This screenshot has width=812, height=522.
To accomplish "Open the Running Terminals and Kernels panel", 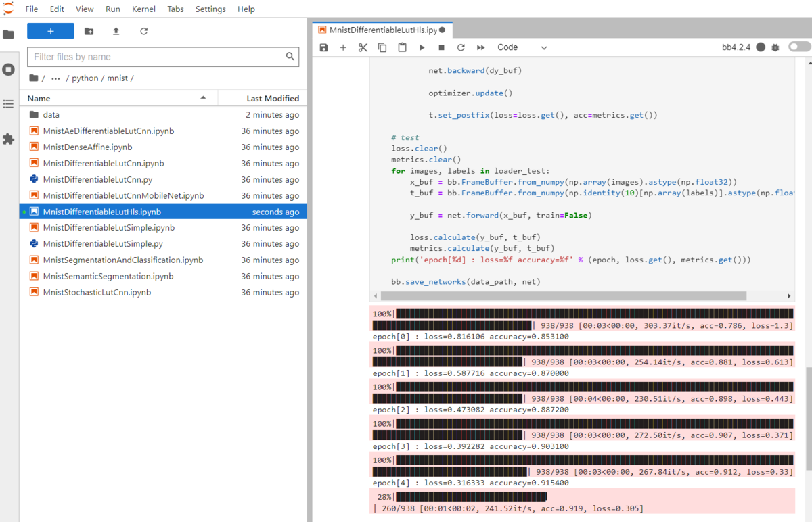I will click(7, 69).
